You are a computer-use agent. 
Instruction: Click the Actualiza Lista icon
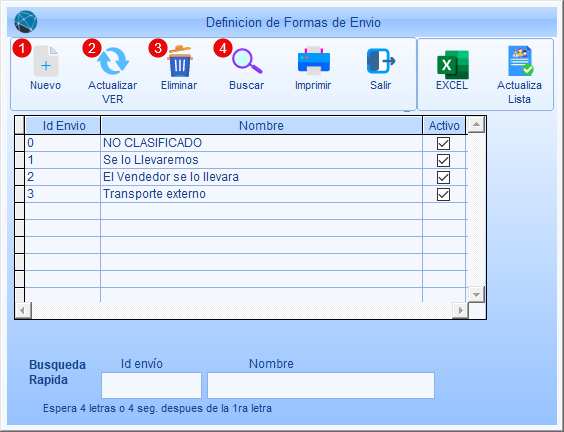[x=520, y=61]
